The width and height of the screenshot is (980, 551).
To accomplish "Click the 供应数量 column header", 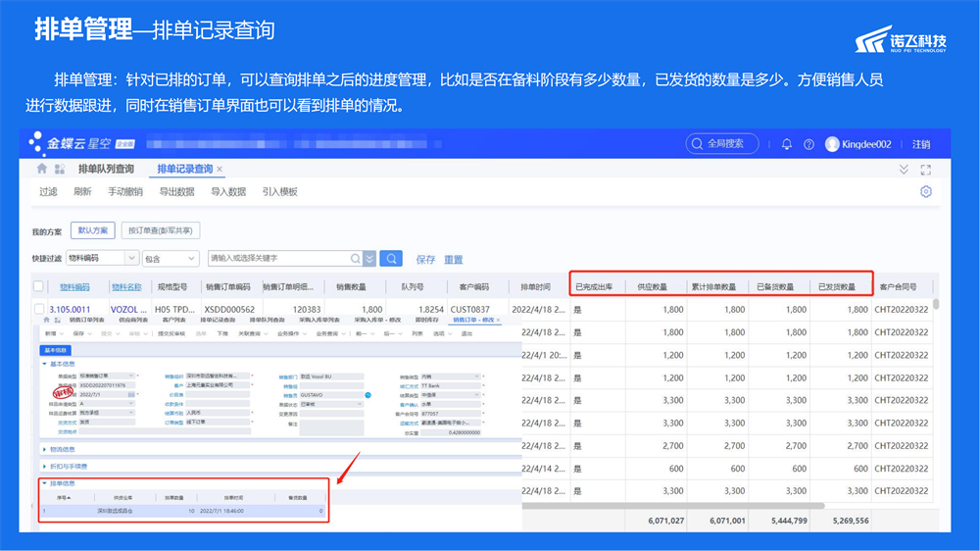I will pos(652,287).
